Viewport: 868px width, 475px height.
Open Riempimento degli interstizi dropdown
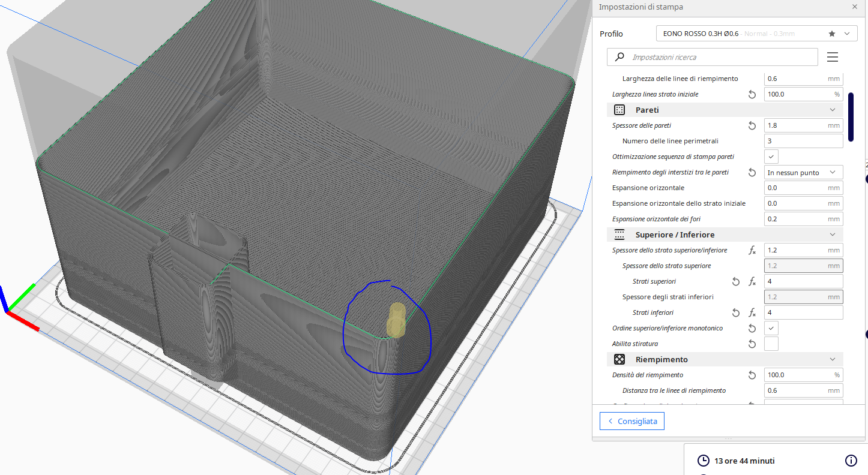[x=803, y=173]
